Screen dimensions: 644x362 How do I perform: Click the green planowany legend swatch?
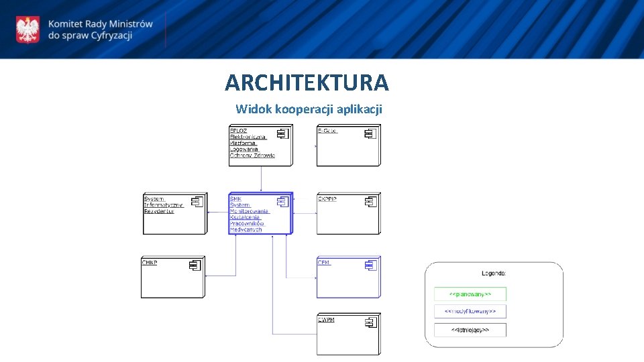coord(470,294)
